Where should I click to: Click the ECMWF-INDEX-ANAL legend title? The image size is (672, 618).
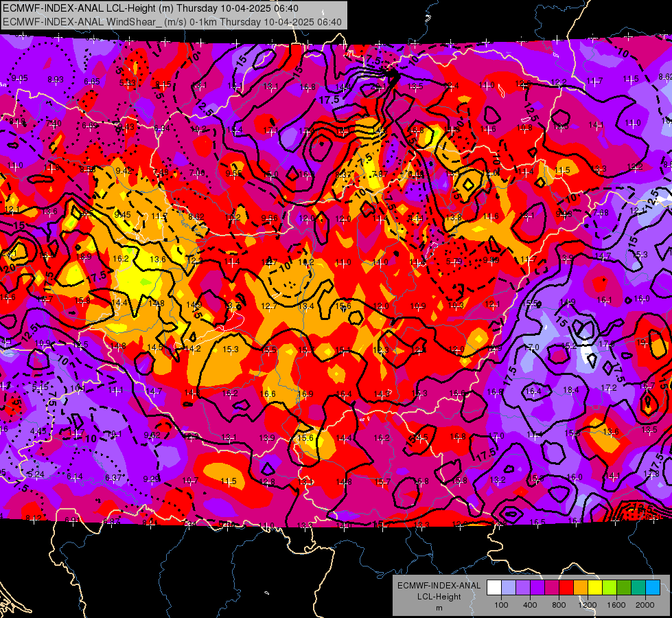point(439,586)
